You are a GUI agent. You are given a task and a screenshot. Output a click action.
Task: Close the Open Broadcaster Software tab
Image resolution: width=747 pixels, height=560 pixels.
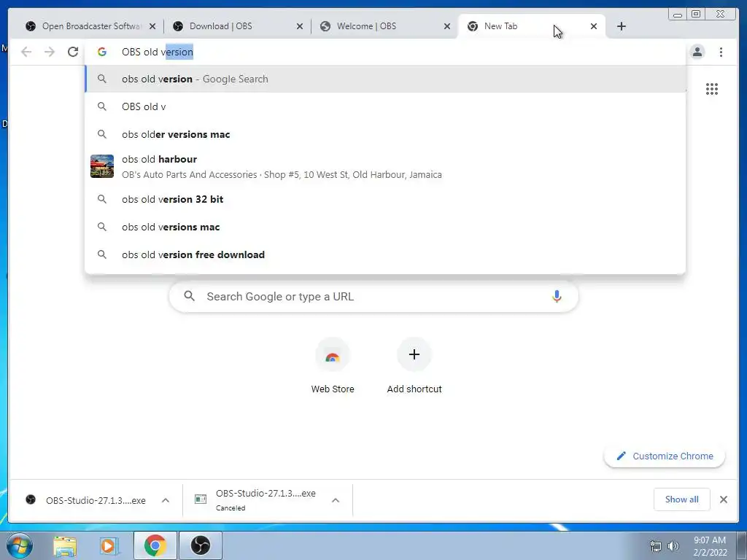coord(152,26)
